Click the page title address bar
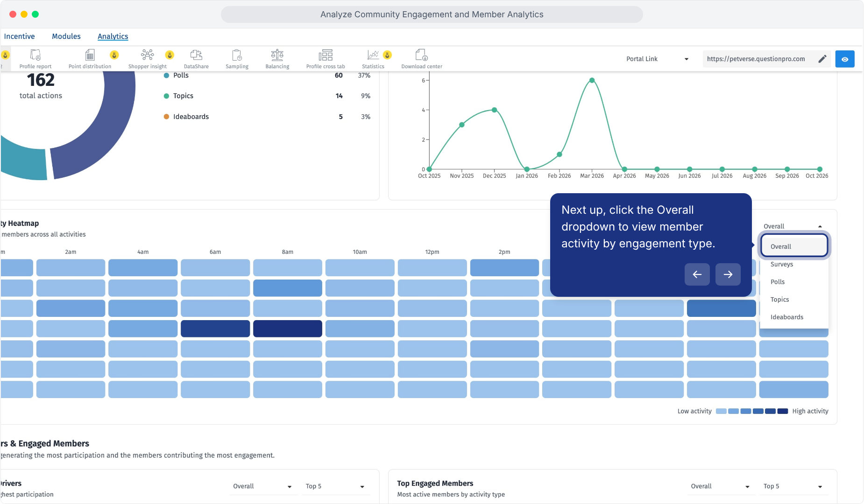864x504 pixels. (x=432, y=14)
